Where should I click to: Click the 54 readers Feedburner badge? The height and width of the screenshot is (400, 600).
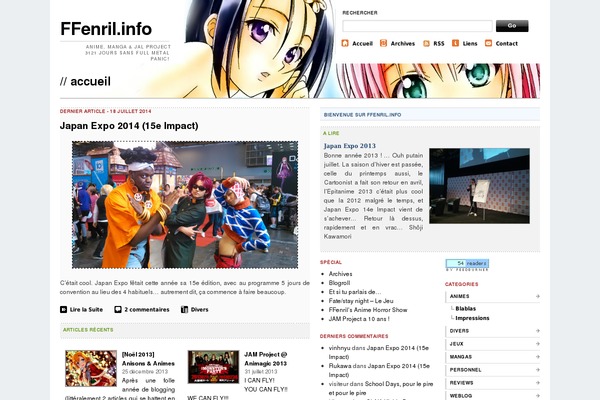click(467, 263)
